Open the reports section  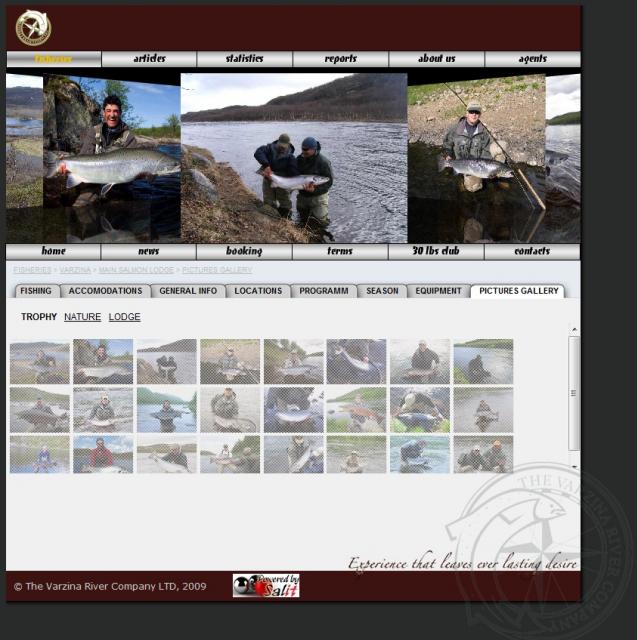point(340,59)
